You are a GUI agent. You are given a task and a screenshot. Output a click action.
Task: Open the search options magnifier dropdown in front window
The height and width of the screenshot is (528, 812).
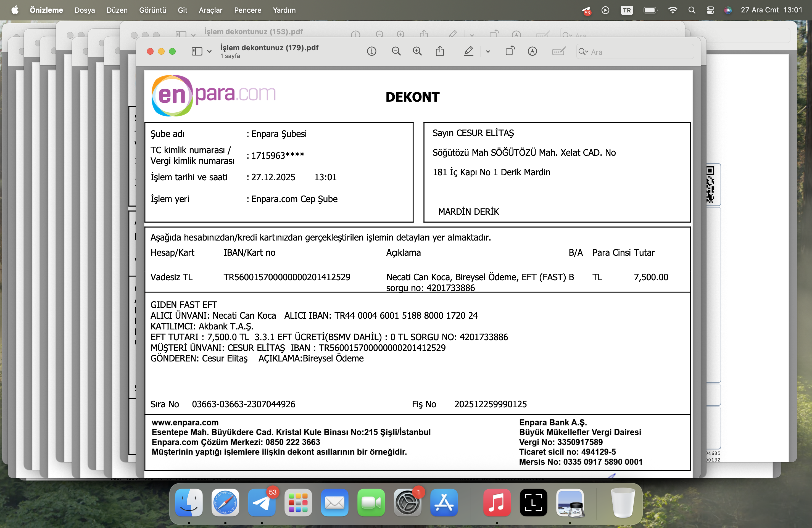[x=583, y=52]
